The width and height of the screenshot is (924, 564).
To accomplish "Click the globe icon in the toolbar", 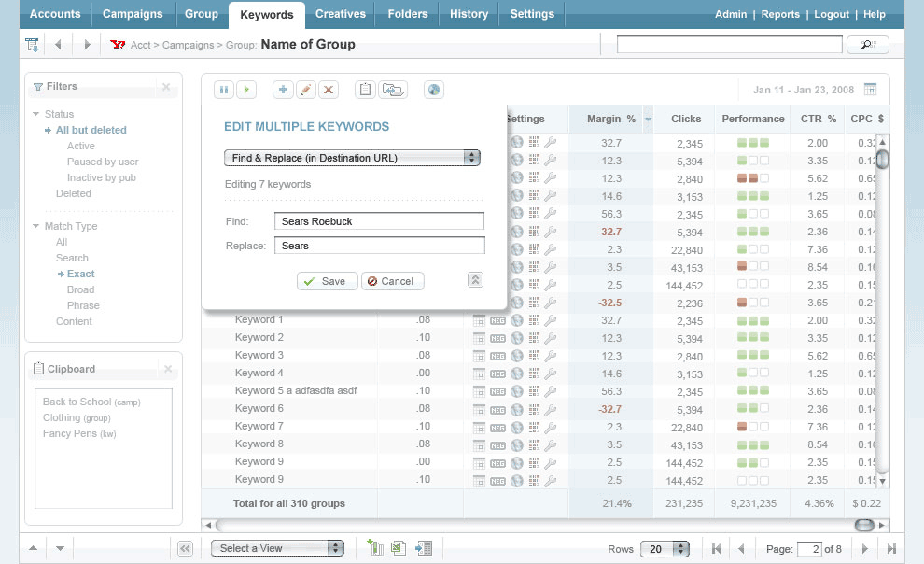I will tap(433, 90).
